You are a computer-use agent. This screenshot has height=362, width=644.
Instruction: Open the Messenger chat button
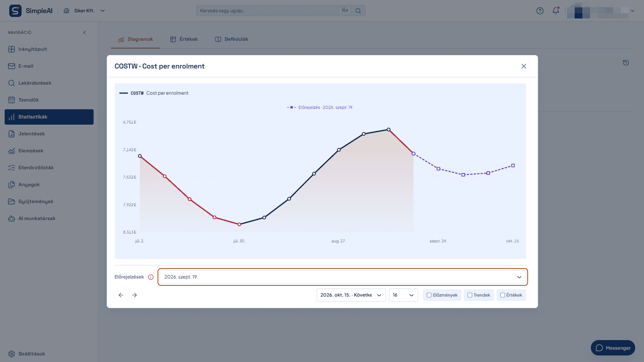pos(613,348)
